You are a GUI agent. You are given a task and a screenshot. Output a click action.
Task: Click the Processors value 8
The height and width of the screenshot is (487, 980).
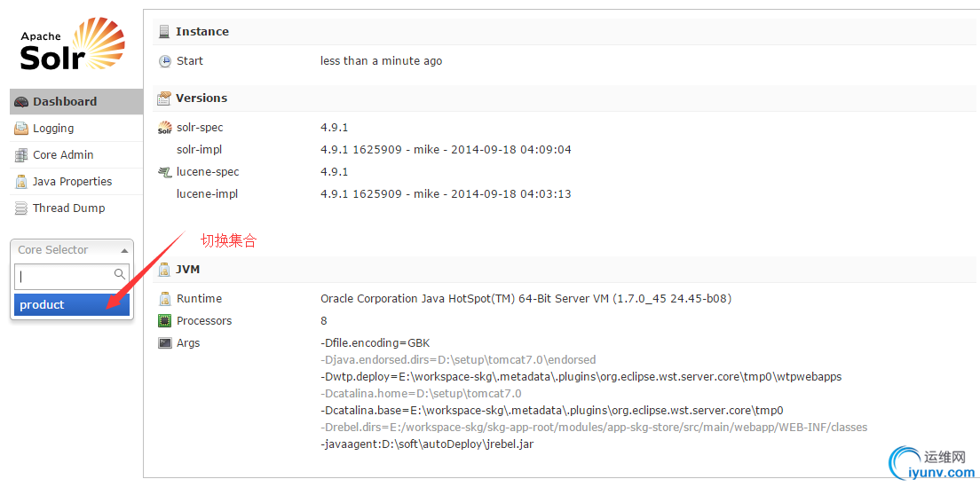324,321
